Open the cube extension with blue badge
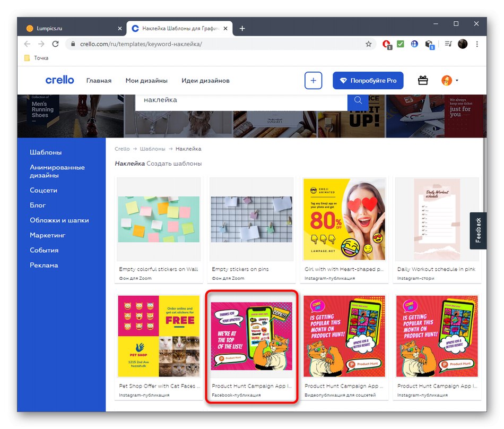Image resolution: width=504 pixels, height=429 pixels. coord(429,45)
